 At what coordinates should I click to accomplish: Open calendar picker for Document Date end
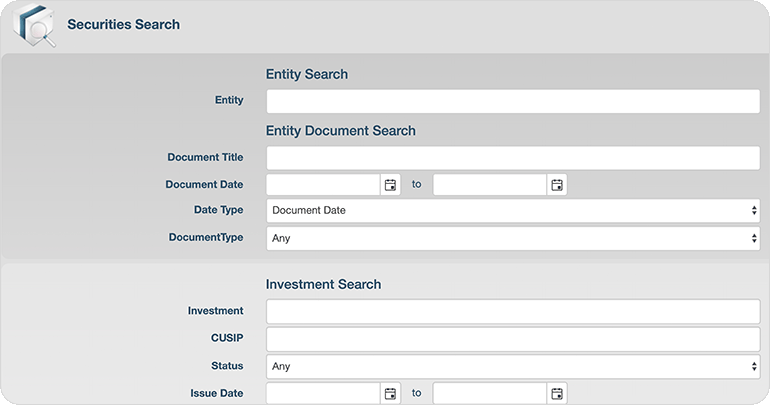pos(557,185)
